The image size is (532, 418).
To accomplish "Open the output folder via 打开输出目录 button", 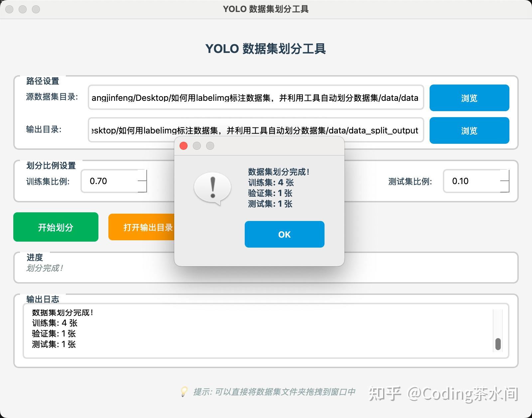I will click(x=148, y=227).
